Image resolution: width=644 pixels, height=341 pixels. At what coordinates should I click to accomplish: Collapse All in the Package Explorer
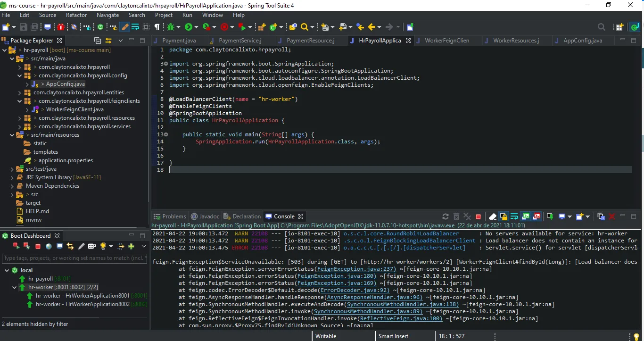98,41
